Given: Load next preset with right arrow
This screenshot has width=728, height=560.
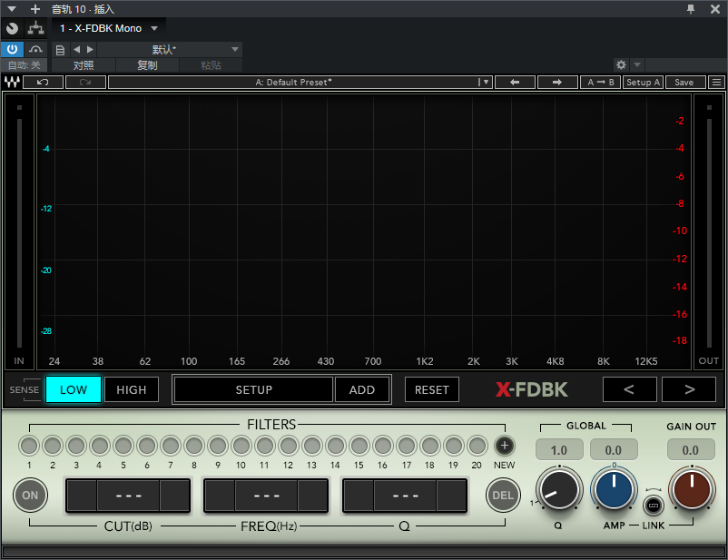Looking at the screenshot, I should tap(557, 83).
